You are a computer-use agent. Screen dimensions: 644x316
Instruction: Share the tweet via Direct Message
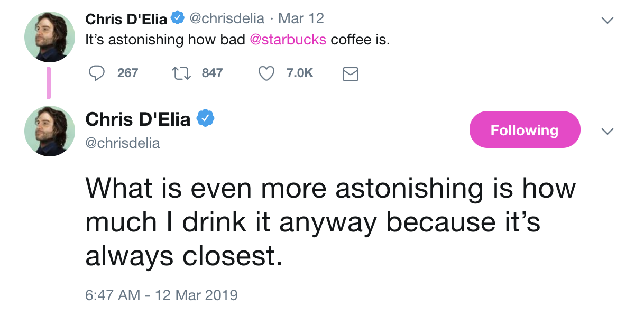[x=351, y=74]
